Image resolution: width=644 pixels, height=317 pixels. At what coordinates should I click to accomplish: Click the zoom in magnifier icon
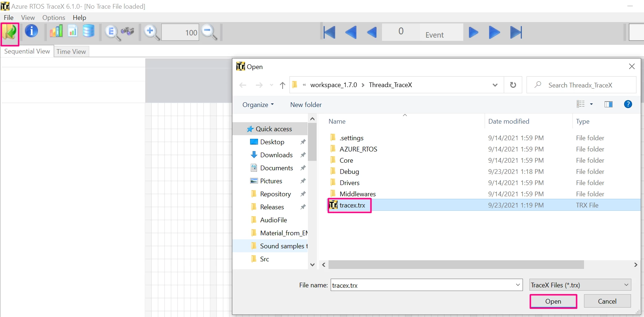click(x=151, y=32)
